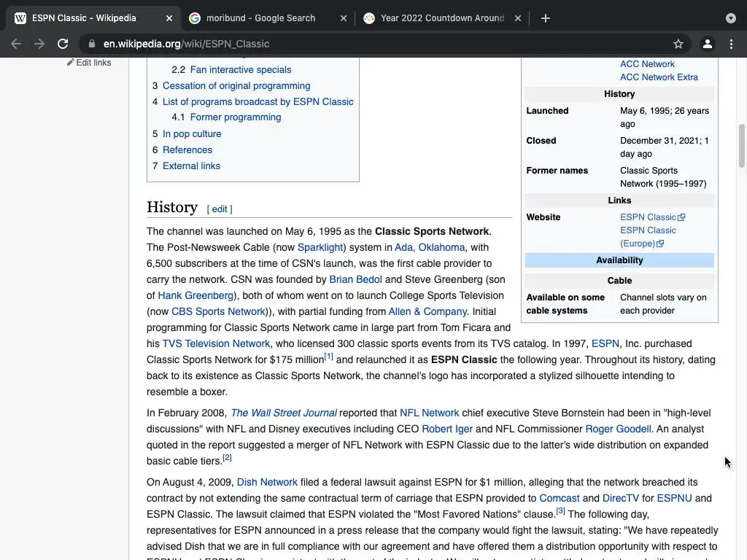Screen dimensions: 747x560
Task: Open the Chrome three-dot menu
Action: click(x=731, y=44)
